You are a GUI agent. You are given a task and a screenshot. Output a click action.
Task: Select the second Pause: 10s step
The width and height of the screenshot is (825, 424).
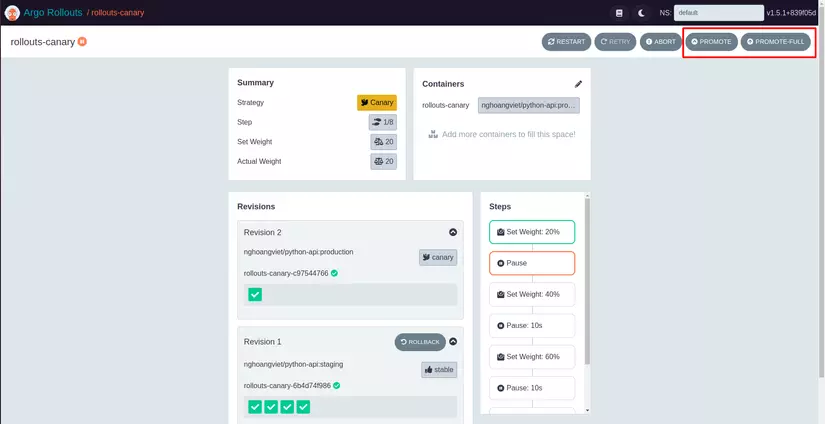(532, 388)
